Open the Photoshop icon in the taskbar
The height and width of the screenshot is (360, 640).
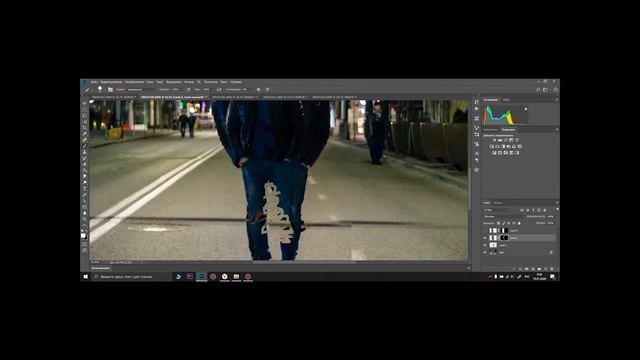201,276
